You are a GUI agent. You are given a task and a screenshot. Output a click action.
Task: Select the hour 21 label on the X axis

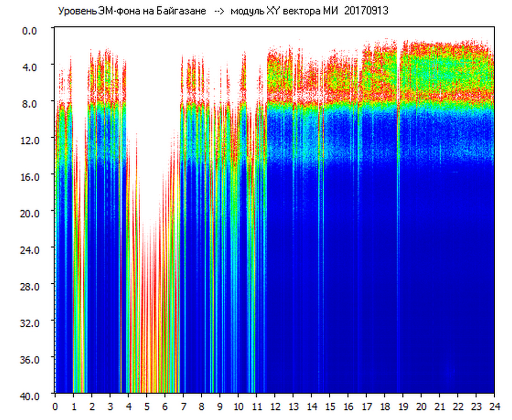pyautogui.click(x=440, y=406)
